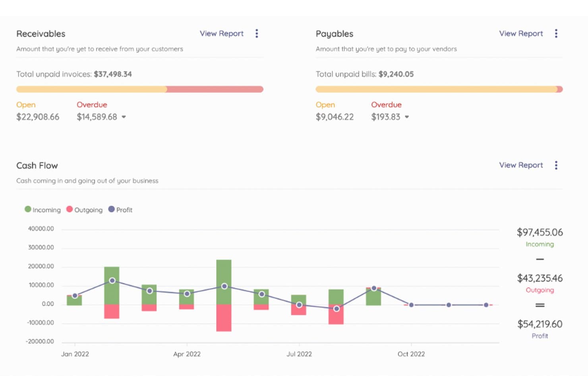
Task: Open Payables three-dot options menu
Action: (x=556, y=33)
